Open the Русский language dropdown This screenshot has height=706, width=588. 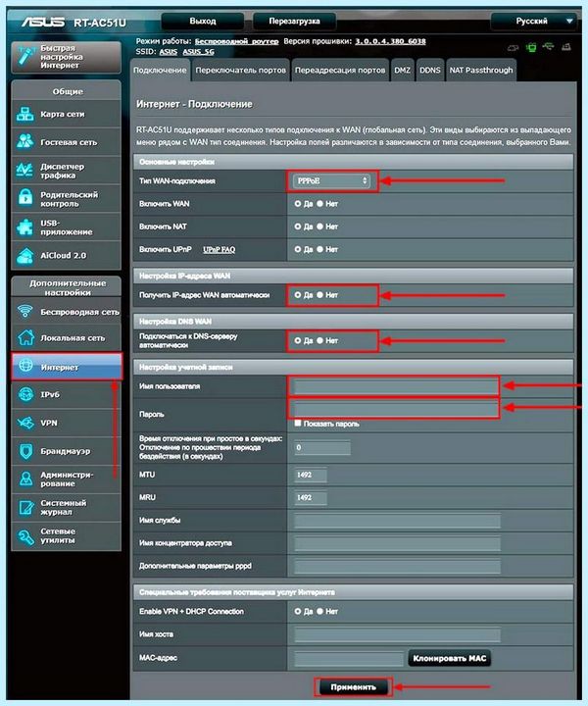[x=533, y=22]
